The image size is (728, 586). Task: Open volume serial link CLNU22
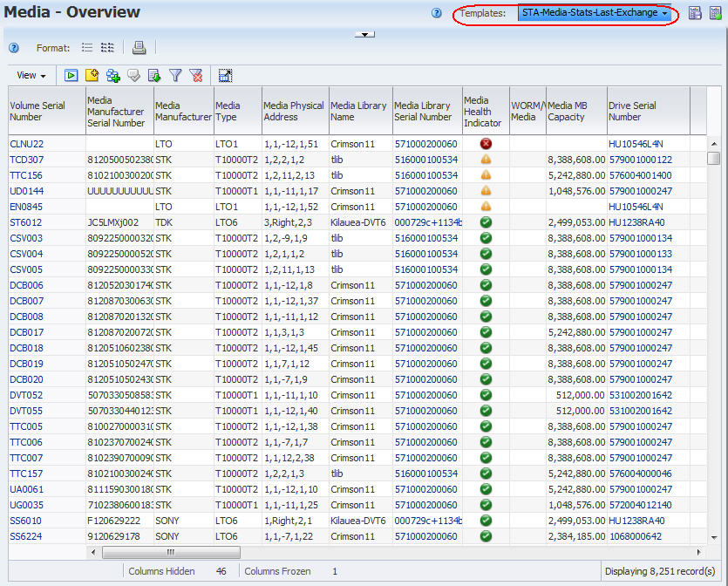click(26, 144)
